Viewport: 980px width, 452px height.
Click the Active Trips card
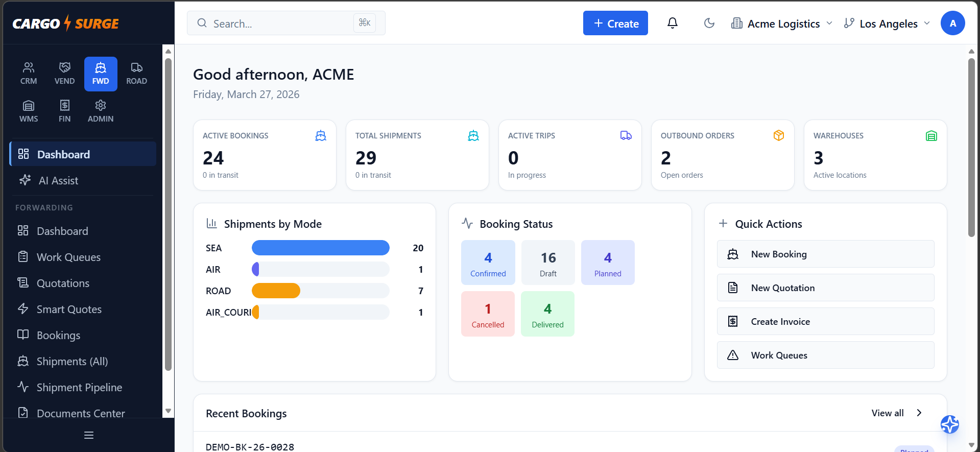tap(570, 155)
